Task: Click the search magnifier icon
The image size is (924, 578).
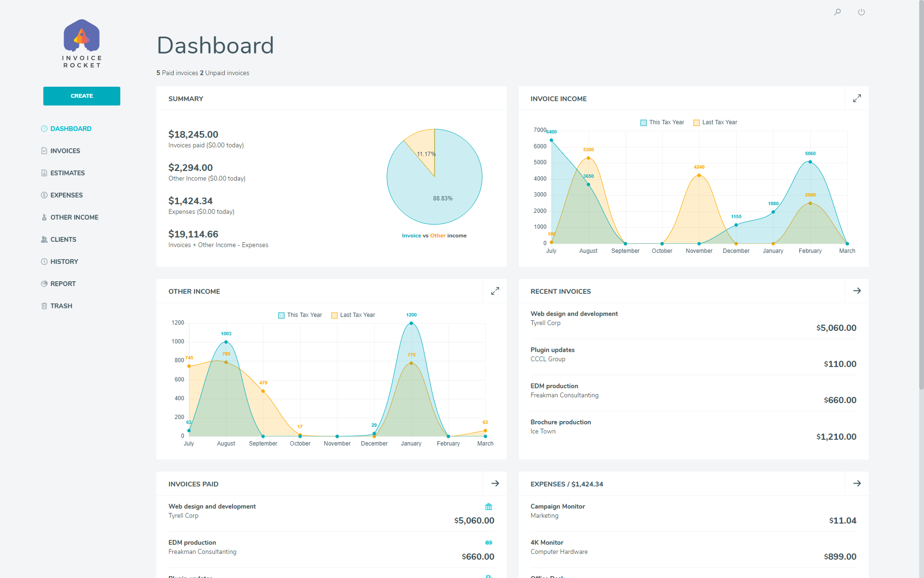Action: click(837, 12)
